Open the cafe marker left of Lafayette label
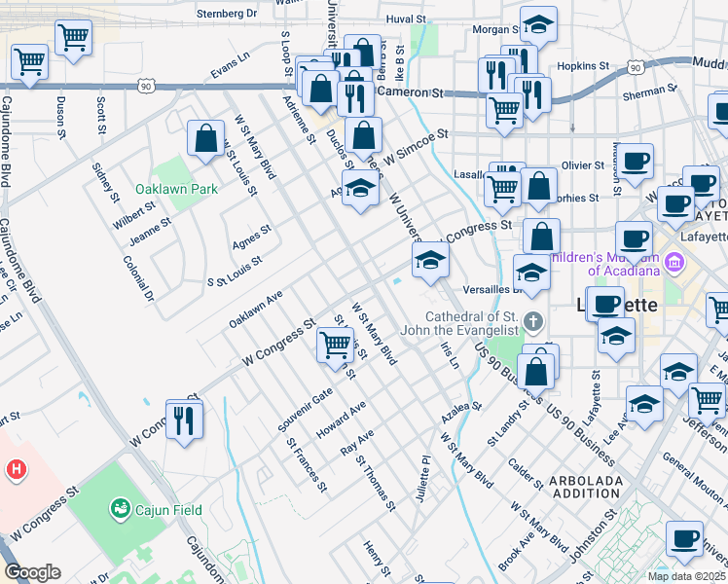 pyautogui.click(x=606, y=305)
